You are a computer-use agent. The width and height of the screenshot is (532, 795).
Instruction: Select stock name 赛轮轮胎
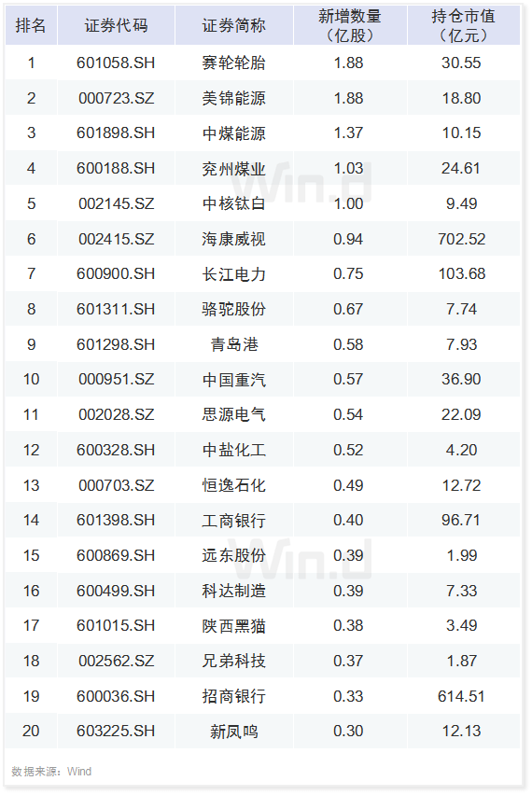click(x=233, y=63)
